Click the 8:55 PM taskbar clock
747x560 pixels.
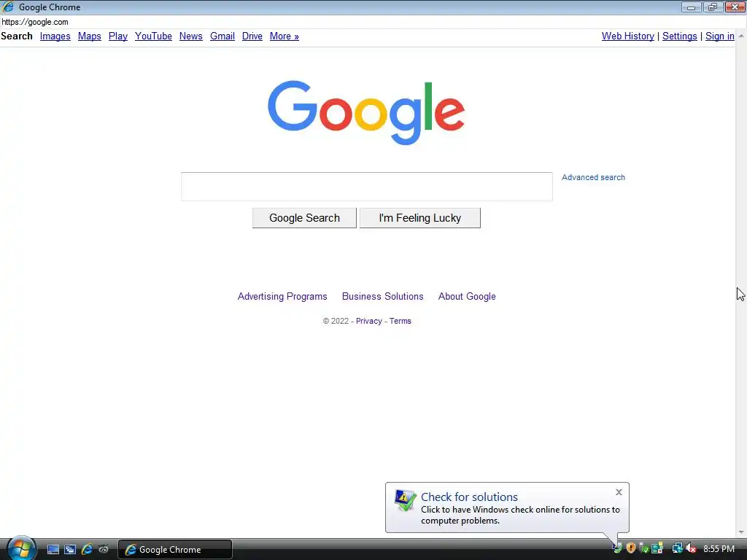(x=719, y=549)
